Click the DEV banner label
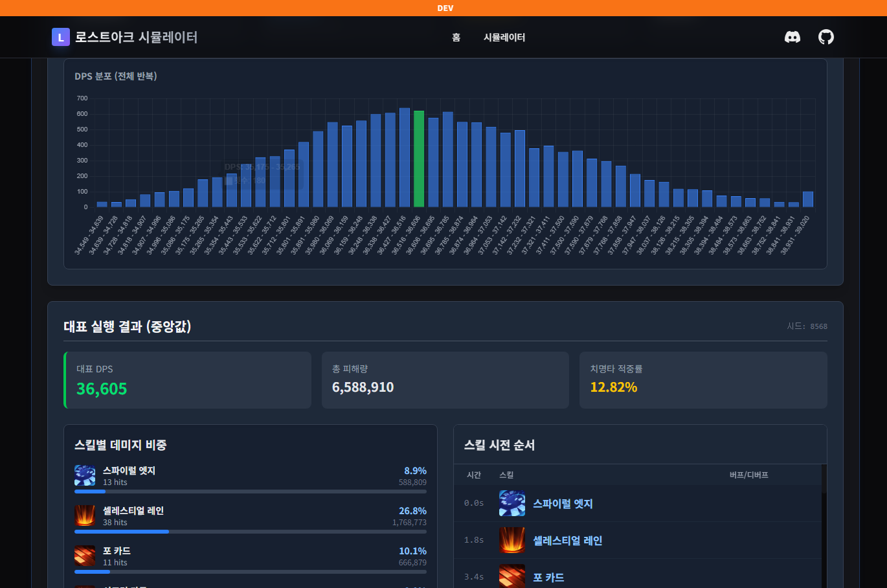Screen dimensions: 887x588 click(x=445, y=8)
